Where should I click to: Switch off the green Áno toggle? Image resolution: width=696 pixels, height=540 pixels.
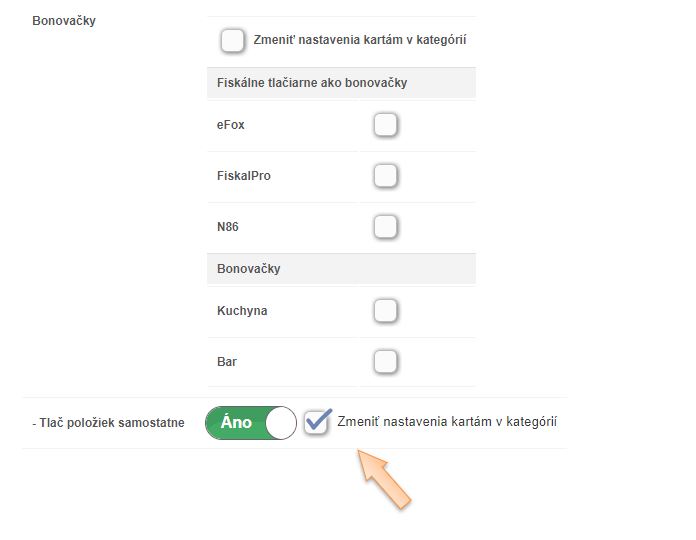coord(251,423)
